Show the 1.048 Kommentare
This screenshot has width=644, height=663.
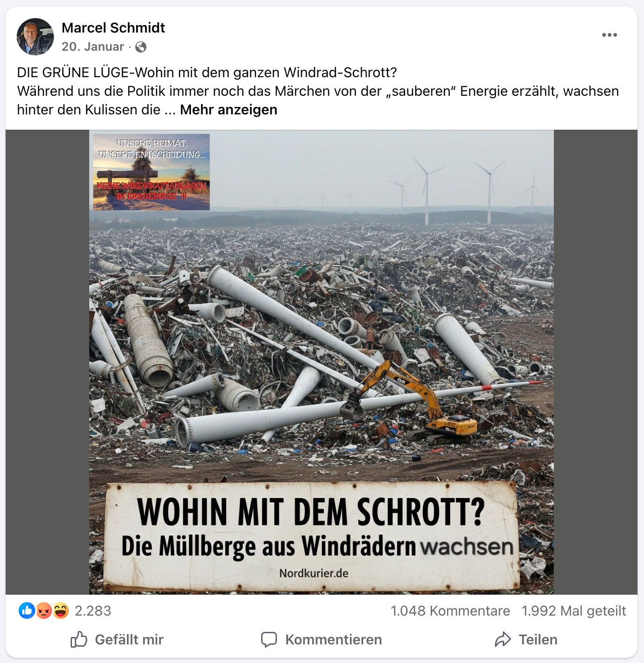[x=450, y=610]
